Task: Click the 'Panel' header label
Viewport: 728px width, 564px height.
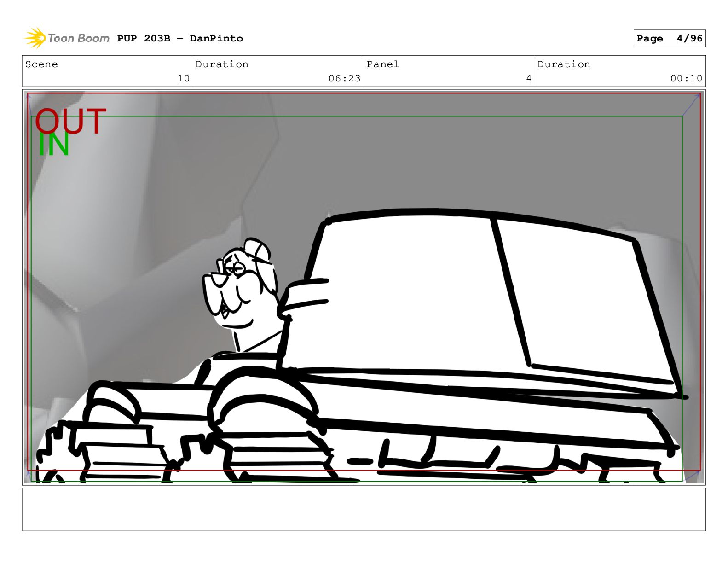Action: click(x=382, y=64)
